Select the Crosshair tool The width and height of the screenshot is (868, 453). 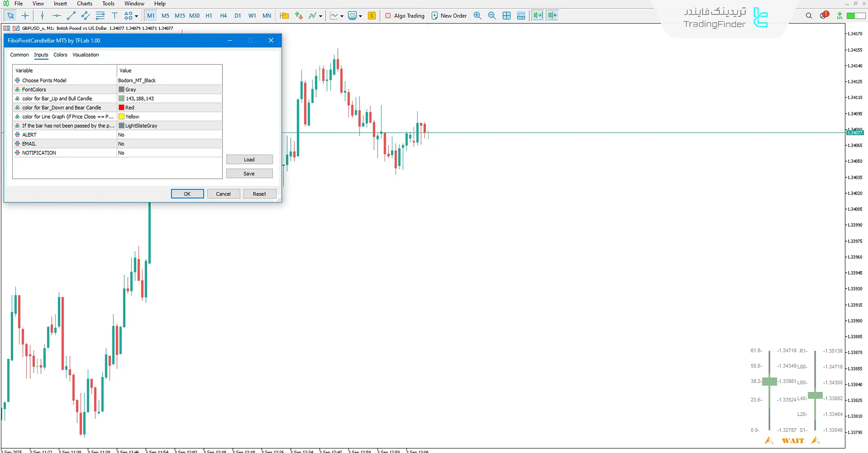tap(25, 15)
